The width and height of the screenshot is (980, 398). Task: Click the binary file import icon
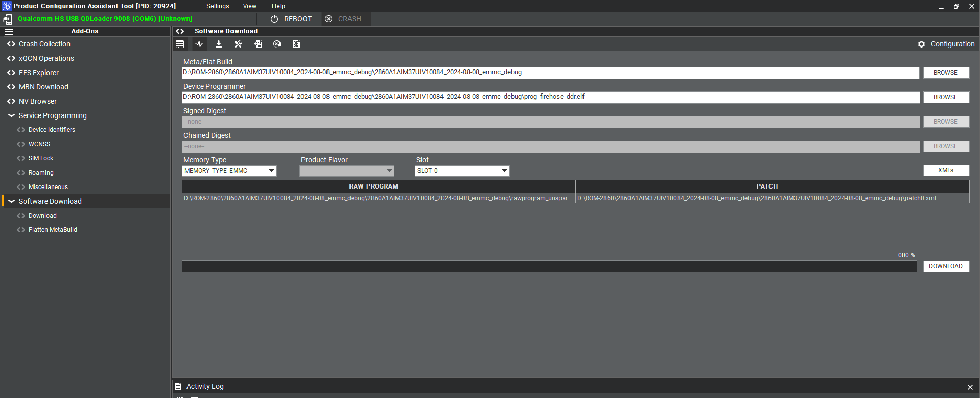coord(258,44)
